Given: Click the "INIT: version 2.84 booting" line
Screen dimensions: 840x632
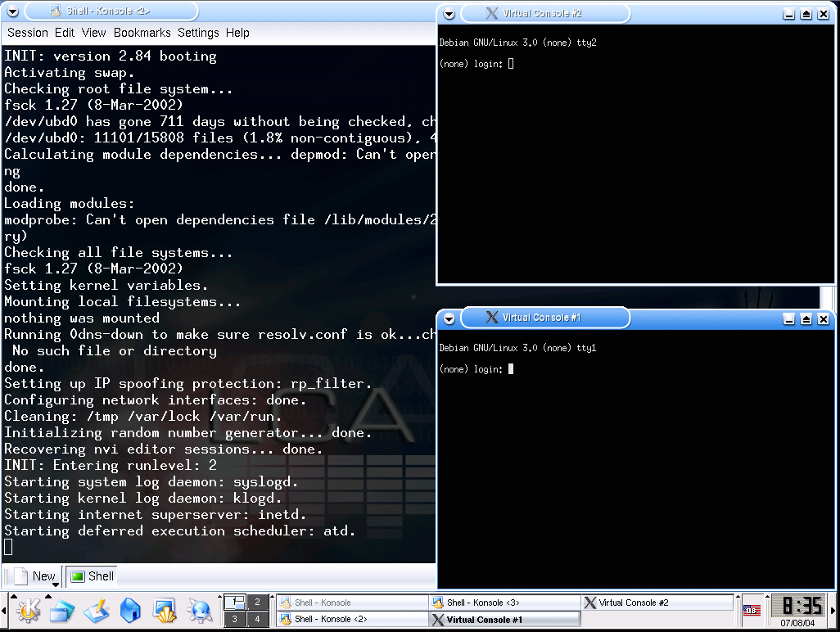Looking at the screenshot, I should (111, 56).
